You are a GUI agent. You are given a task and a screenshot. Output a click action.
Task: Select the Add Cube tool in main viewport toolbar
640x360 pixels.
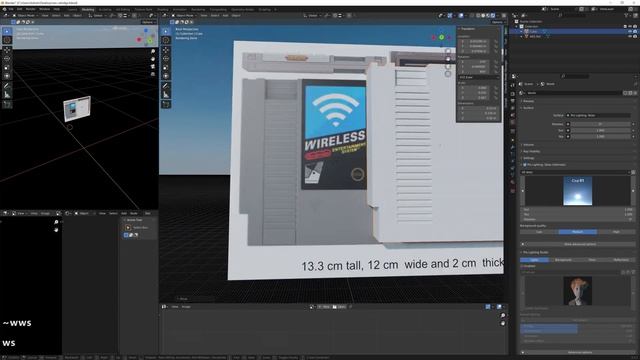tap(166, 104)
